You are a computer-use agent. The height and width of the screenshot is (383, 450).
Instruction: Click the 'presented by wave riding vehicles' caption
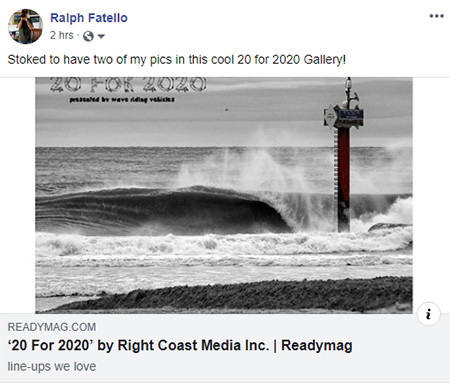pyautogui.click(x=122, y=99)
